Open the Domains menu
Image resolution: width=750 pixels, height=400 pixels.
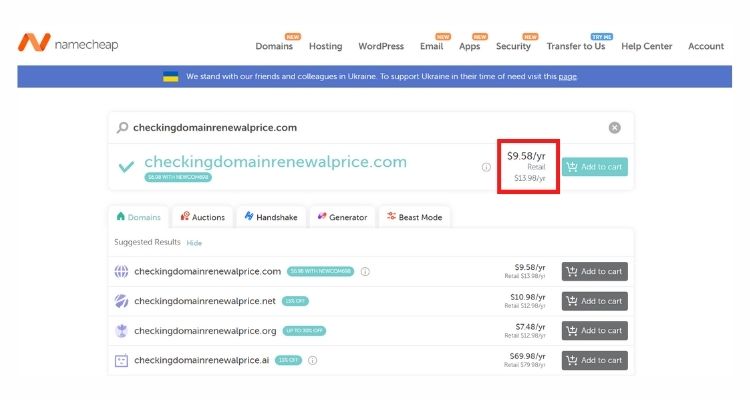274,46
